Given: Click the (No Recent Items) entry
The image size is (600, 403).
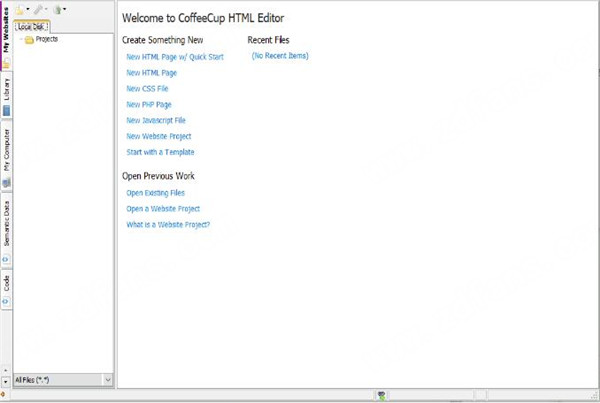Looking at the screenshot, I should [280, 56].
